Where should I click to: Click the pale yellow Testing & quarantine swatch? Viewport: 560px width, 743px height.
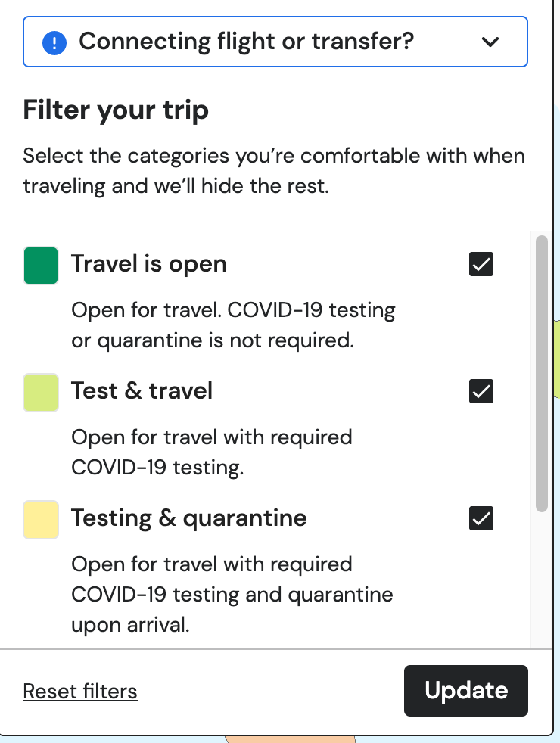point(41,519)
